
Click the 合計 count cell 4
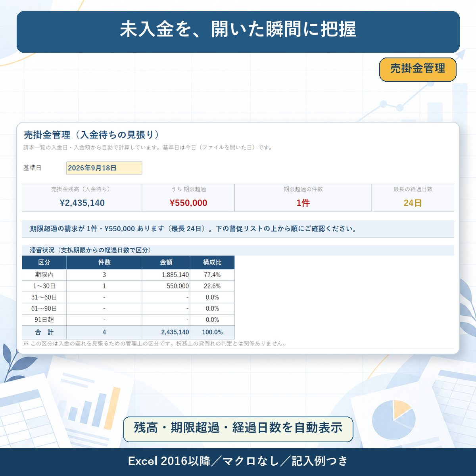coord(104,332)
